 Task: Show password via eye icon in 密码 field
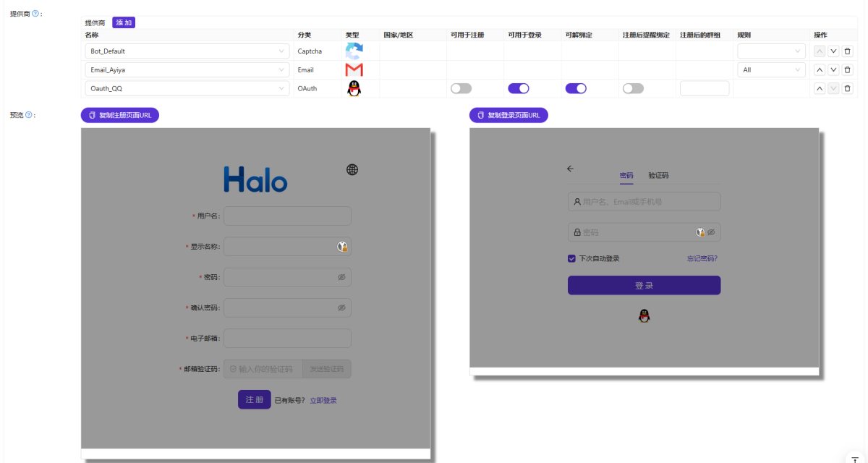click(x=341, y=277)
